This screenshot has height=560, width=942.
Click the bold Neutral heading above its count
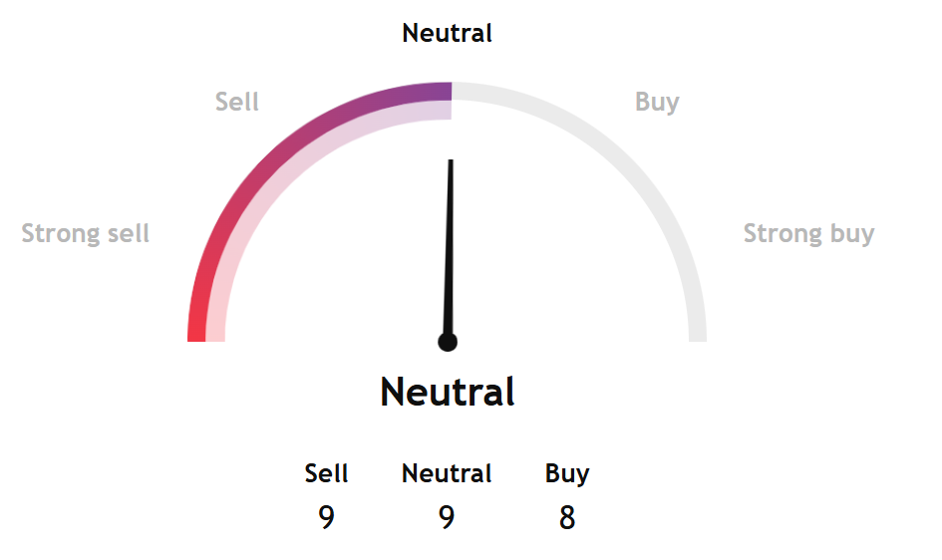click(x=447, y=473)
